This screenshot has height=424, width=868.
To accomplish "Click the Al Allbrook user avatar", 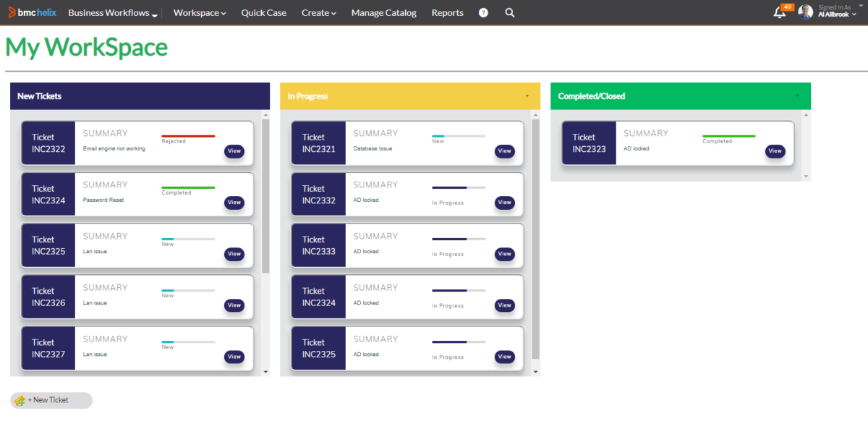I will tap(806, 12).
